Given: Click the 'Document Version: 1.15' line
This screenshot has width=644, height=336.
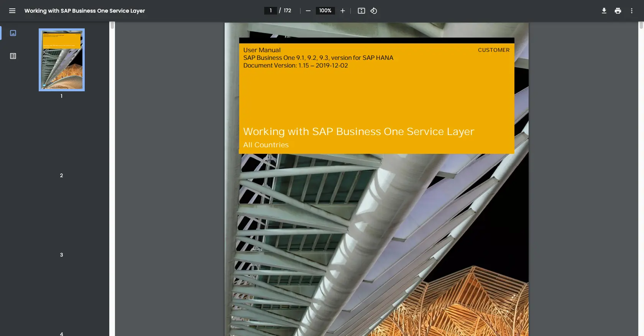Looking at the screenshot, I should pyautogui.click(x=296, y=65).
